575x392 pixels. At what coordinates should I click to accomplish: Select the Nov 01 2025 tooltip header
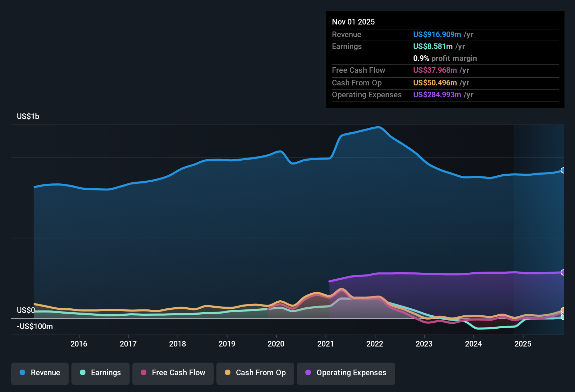(x=353, y=22)
